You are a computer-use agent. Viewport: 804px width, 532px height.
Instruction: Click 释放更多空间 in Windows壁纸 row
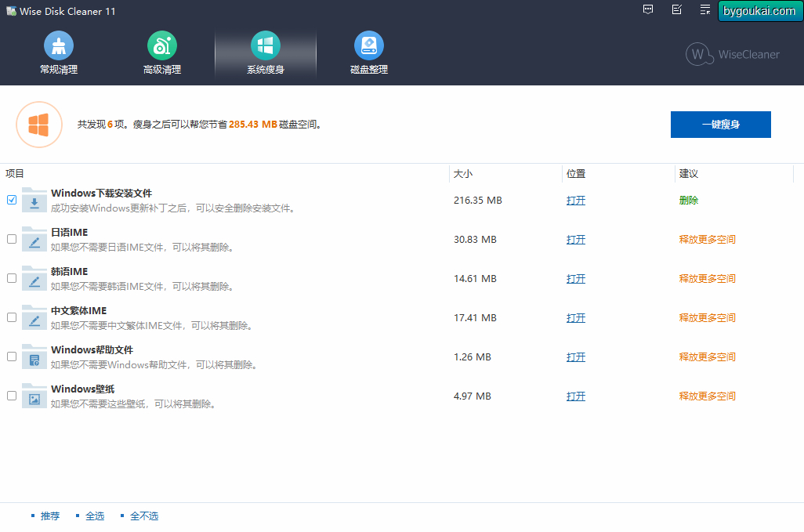[x=707, y=396]
